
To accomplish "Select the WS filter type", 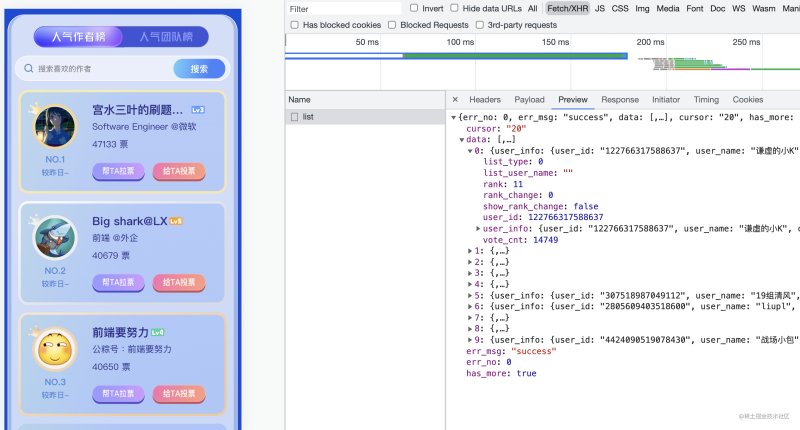I will pyautogui.click(x=739, y=9).
